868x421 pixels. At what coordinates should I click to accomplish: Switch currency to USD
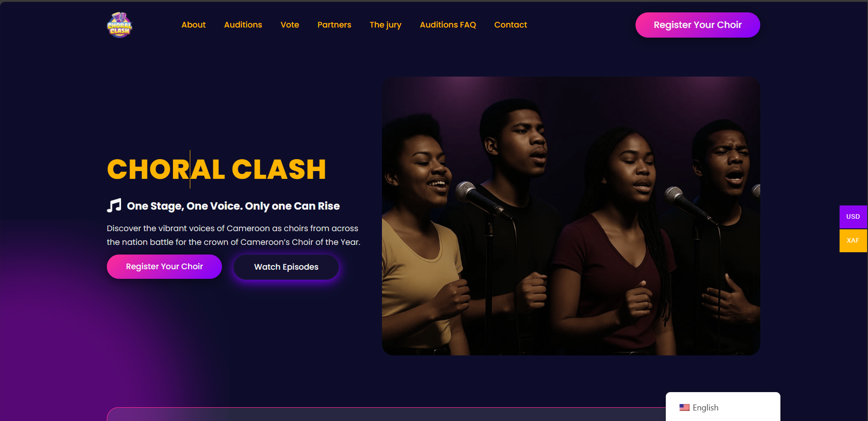click(853, 216)
